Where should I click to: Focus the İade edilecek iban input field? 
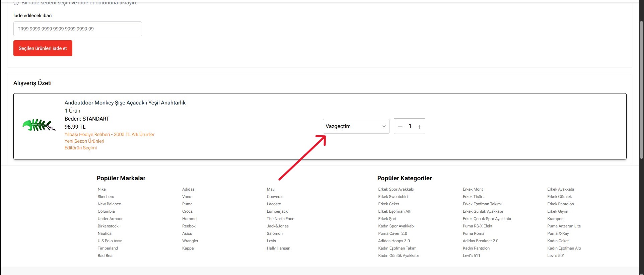coord(78,29)
